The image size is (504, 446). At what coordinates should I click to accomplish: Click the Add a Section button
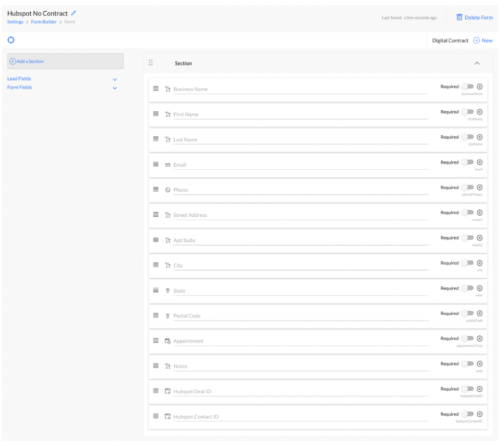point(28,61)
